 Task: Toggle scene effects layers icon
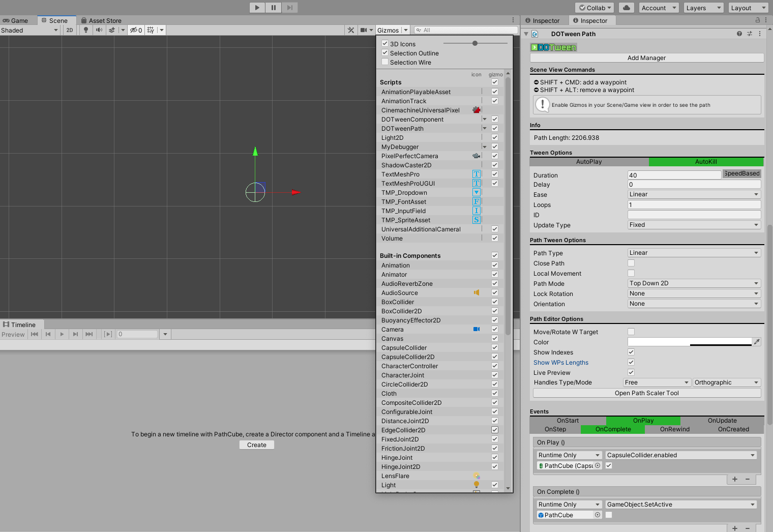[x=112, y=30]
